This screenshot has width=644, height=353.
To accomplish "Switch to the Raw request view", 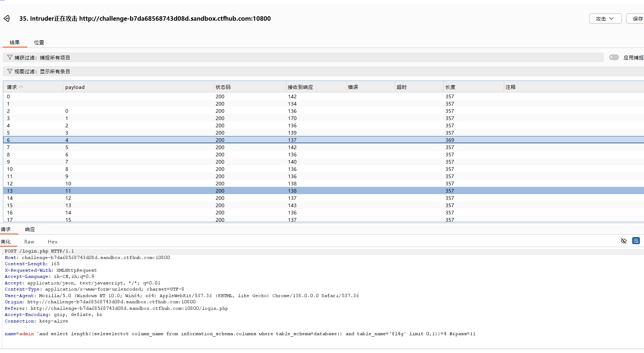I will coord(29,241).
